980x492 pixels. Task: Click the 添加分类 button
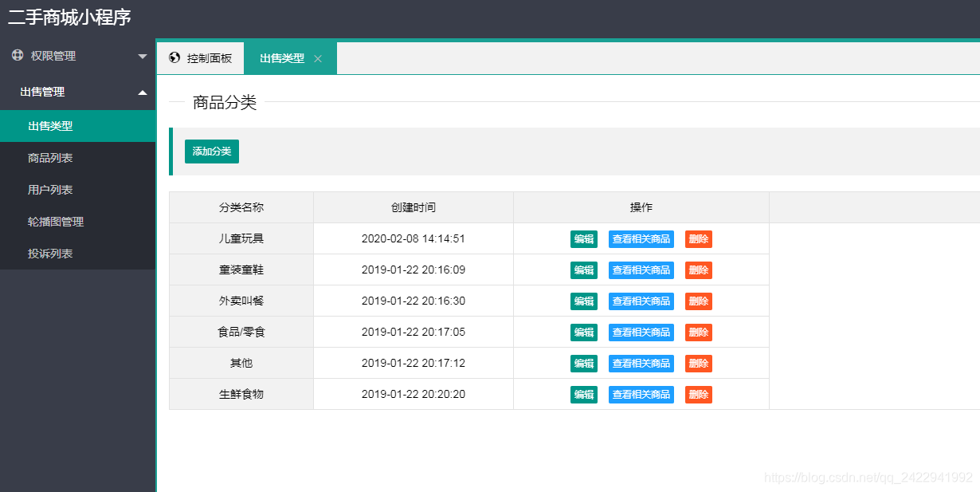point(211,151)
